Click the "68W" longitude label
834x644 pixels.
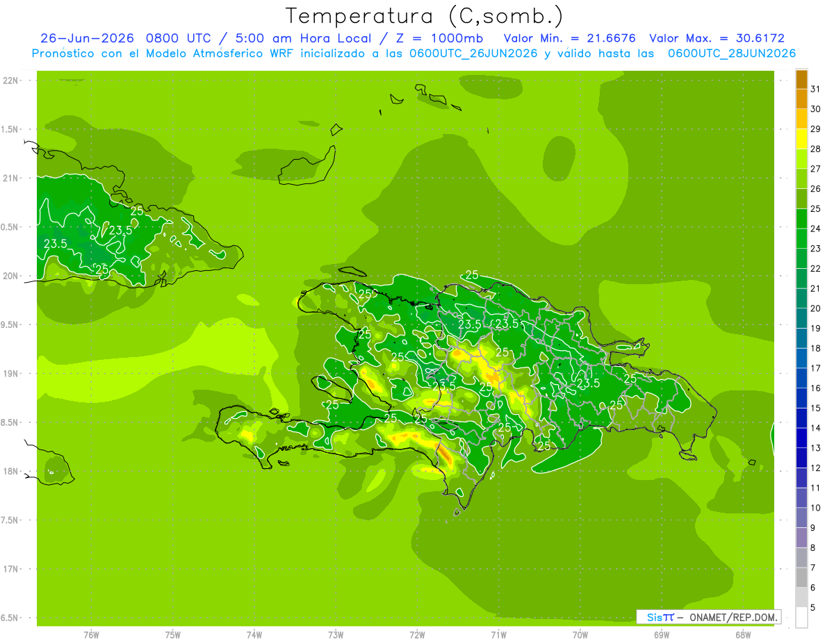point(743,634)
